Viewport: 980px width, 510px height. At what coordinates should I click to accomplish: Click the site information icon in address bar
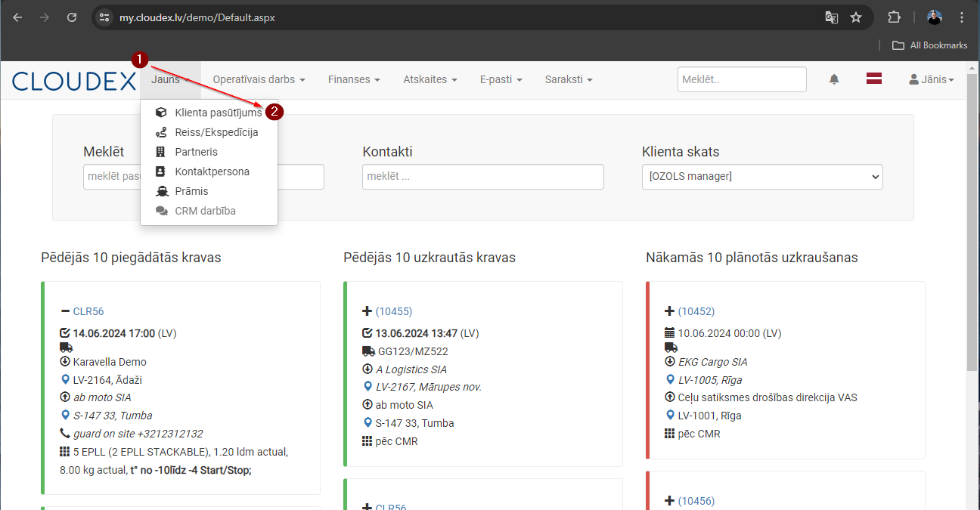point(104,17)
